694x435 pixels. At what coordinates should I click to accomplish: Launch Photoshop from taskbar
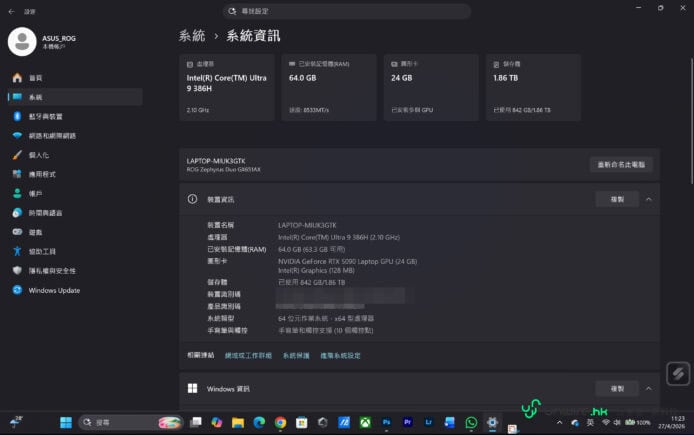coord(386,423)
